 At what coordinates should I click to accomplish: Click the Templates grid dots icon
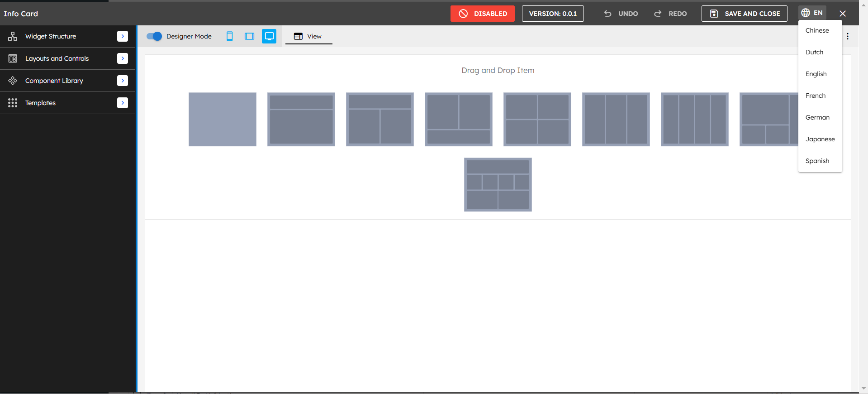pos(13,103)
